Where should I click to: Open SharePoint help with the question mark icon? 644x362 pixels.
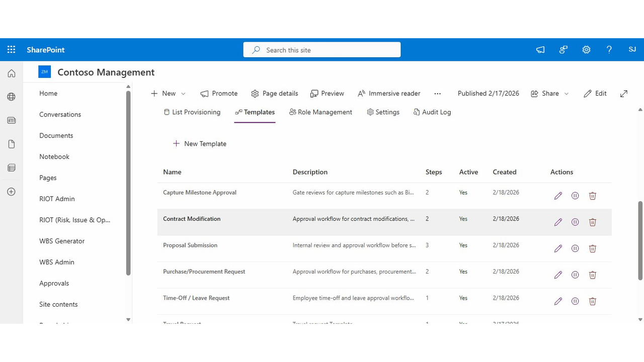pos(609,49)
